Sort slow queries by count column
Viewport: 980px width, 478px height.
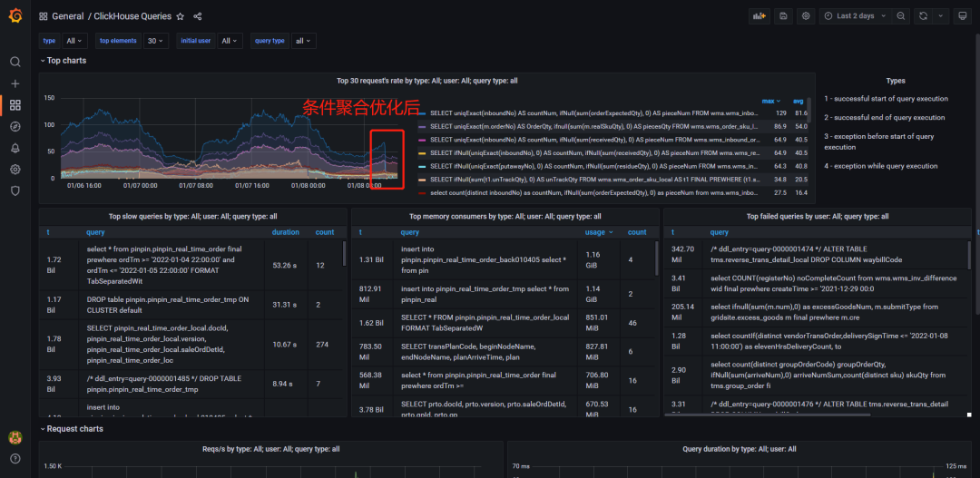pos(324,232)
